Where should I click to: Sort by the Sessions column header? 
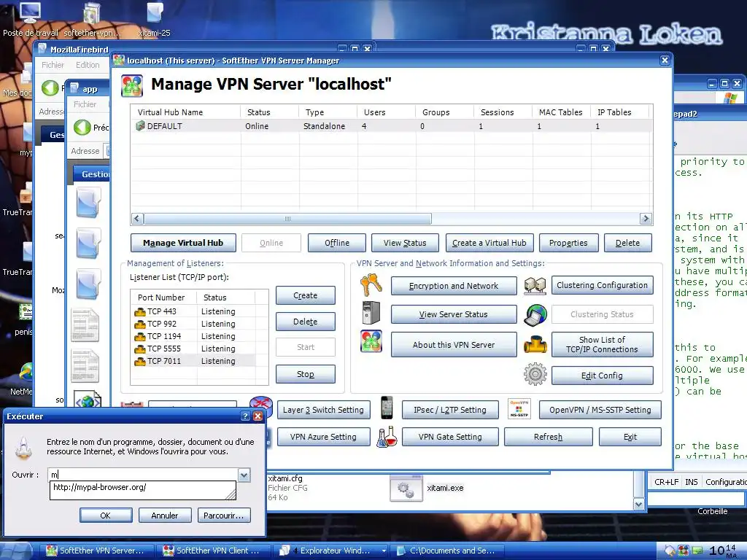click(x=503, y=112)
